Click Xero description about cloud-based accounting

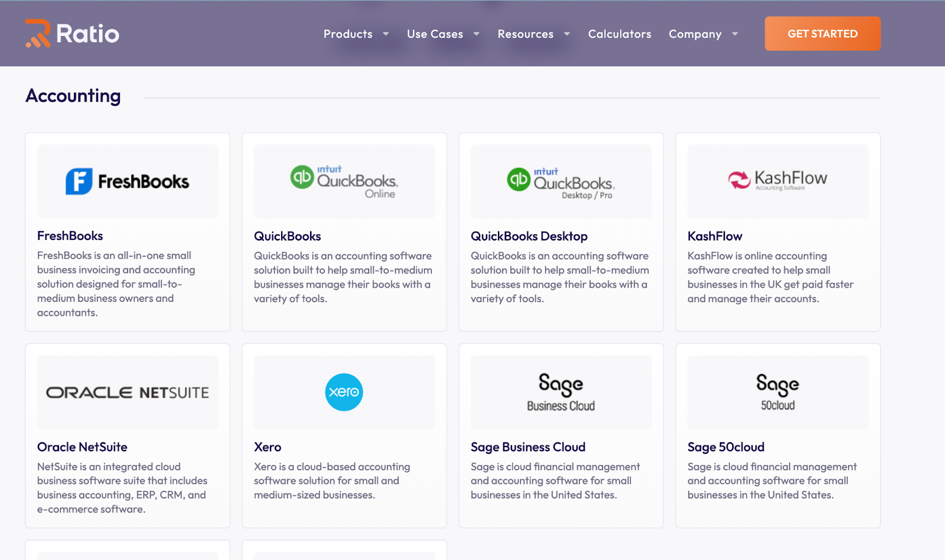pos(332,481)
